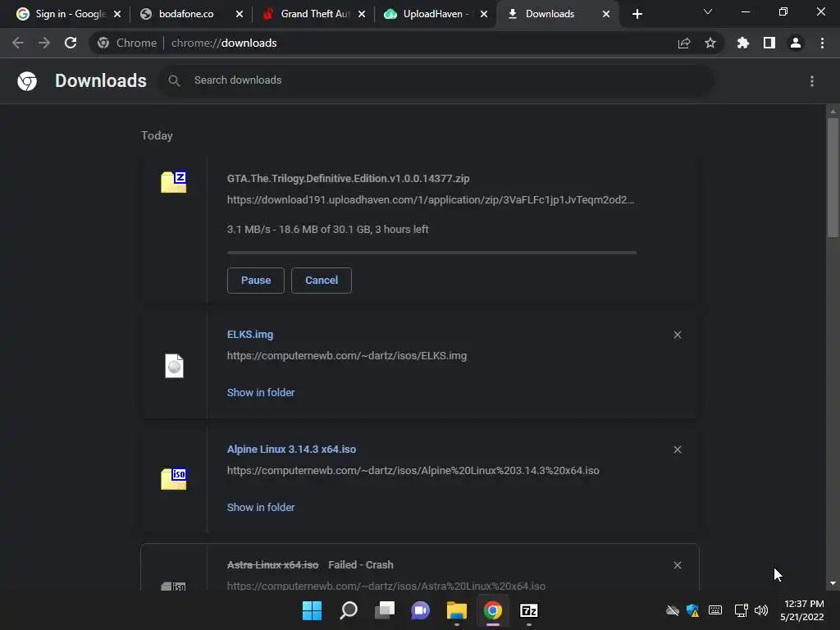Viewport: 840px width, 630px height.
Task: Open 7-Zip from the taskbar
Action: click(x=529, y=610)
